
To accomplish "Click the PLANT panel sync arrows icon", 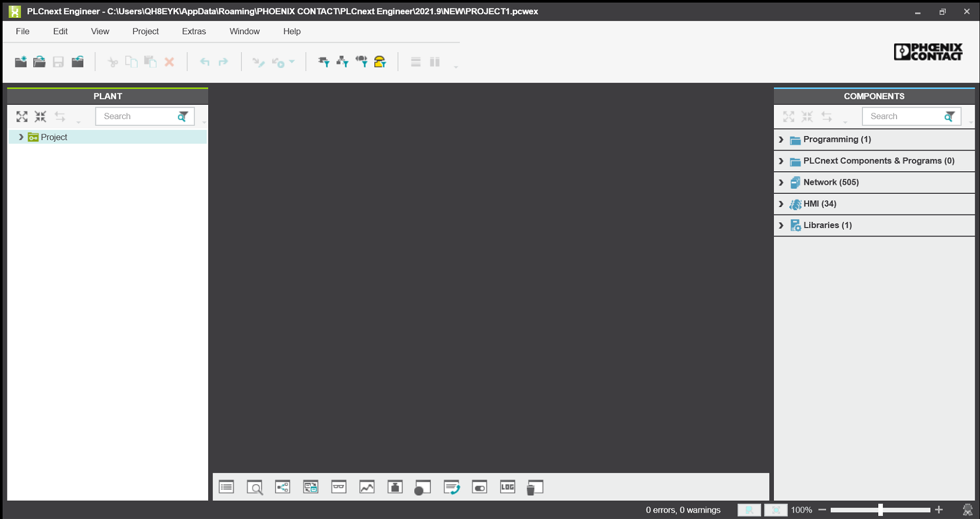I will tap(60, 116).
